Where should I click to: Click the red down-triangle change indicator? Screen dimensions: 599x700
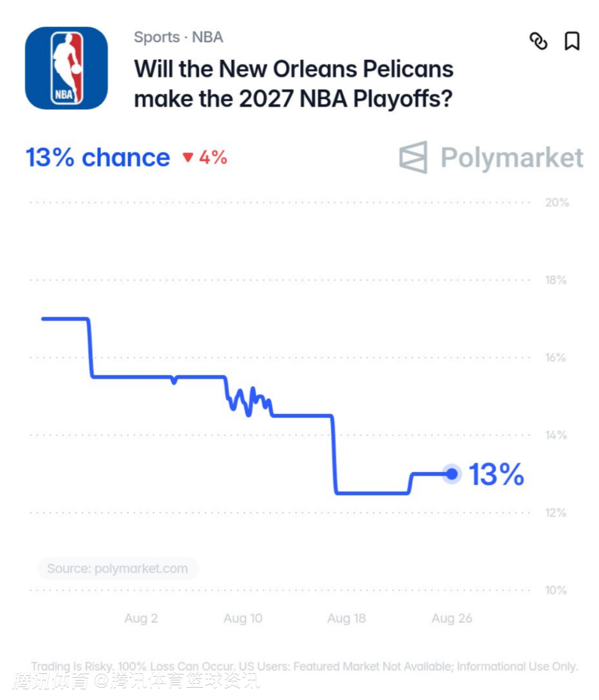coord(188,158)
